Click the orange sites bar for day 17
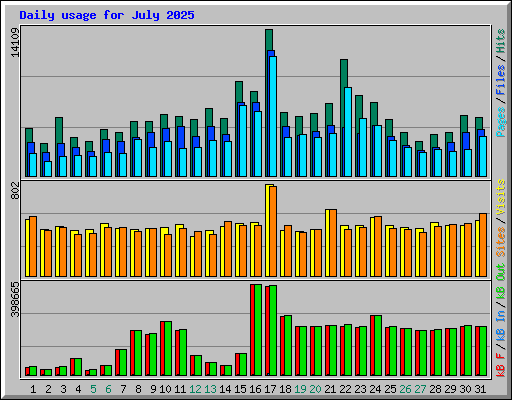 pyautogui.click(x=273, y=231)
